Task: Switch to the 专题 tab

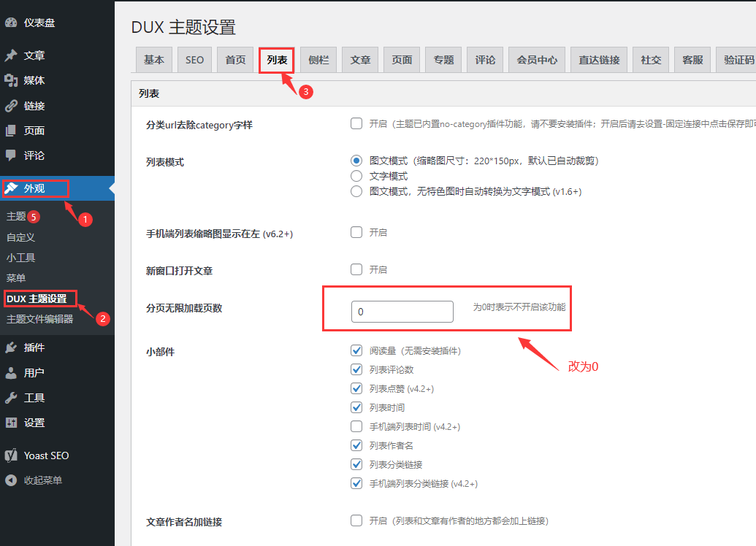Action: pyautogui.click(x=443, y=60)
